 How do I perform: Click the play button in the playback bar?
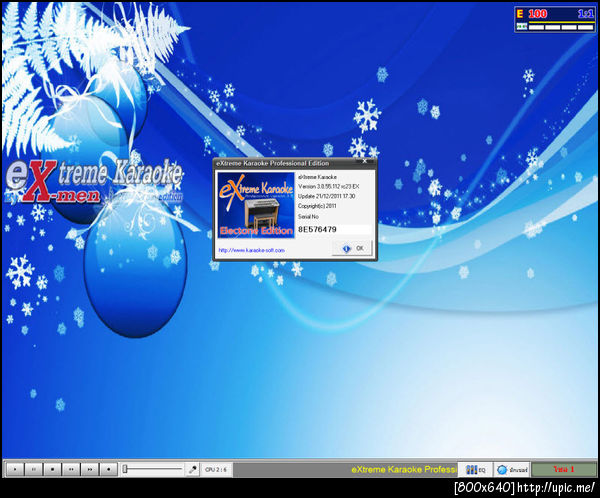(15, 469)
